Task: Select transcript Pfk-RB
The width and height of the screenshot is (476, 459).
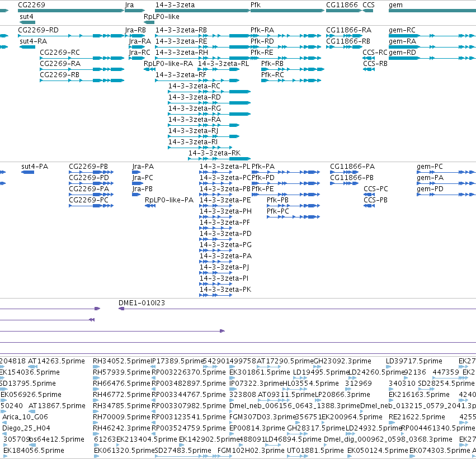Action: pyautogui.click(x=293, y=69)
